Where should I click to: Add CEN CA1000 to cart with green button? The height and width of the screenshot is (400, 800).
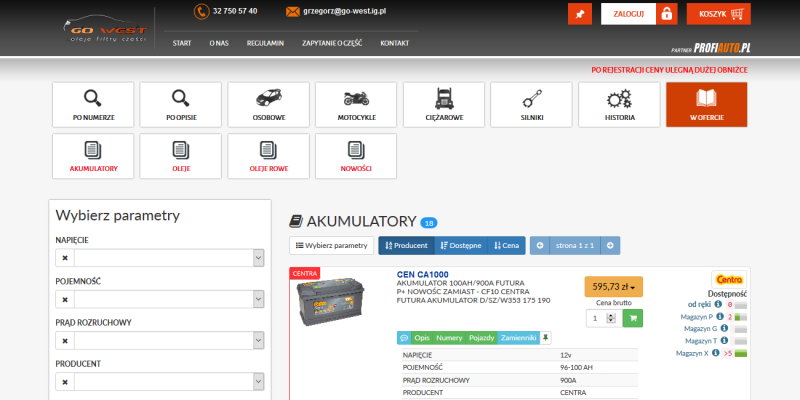[x=632, y=318]
